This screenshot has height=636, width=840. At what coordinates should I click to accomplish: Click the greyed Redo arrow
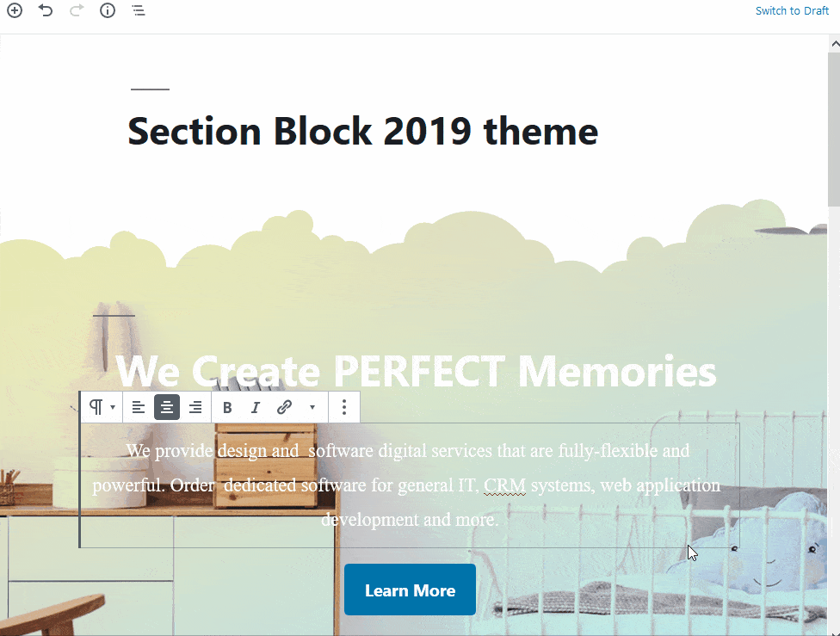(77, 10)
